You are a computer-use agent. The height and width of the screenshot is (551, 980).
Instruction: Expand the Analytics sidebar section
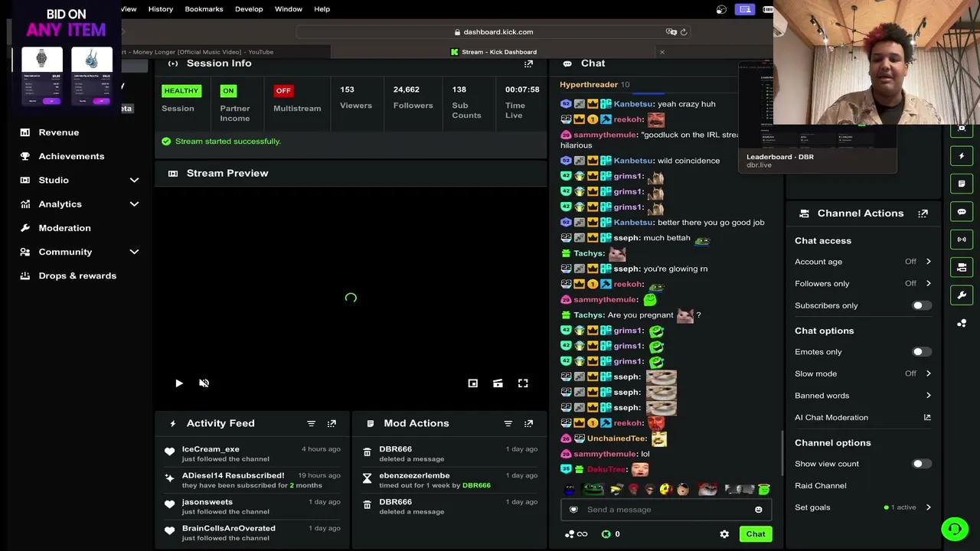(x=134, y=204)
